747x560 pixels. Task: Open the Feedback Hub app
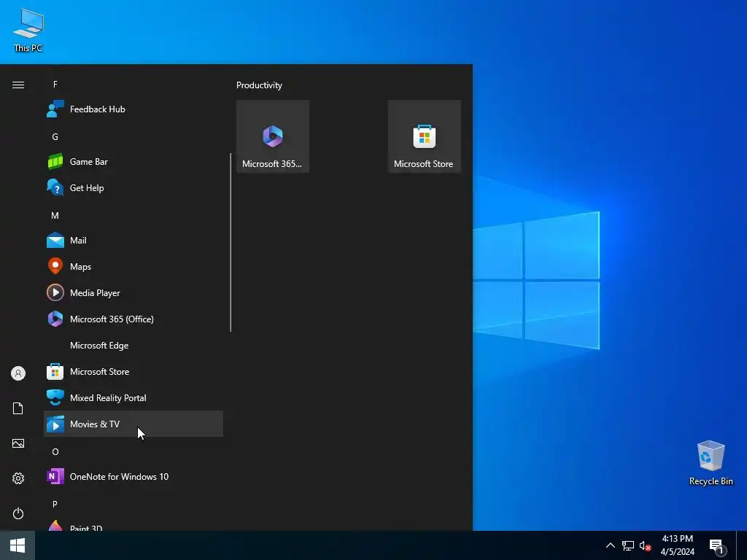tap(133, 109)
